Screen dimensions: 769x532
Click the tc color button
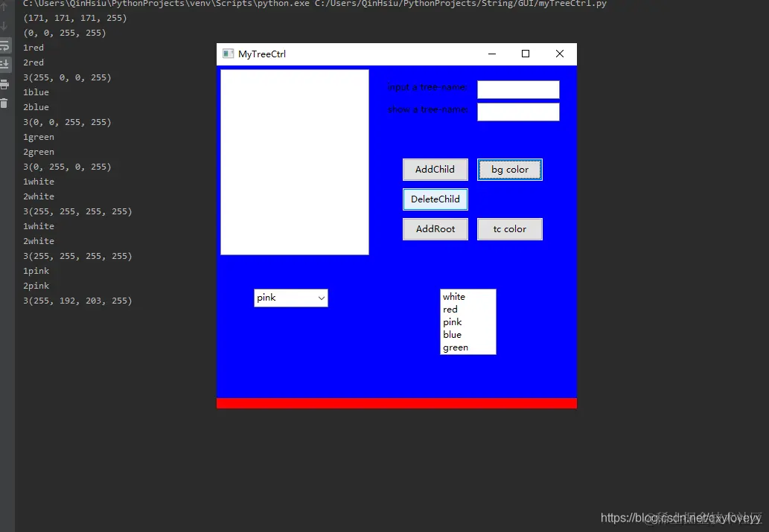510,229
